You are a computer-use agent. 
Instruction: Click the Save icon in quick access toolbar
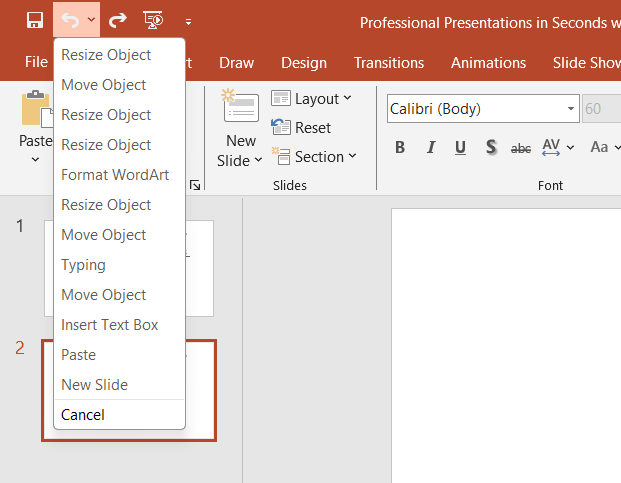point(35,20)
